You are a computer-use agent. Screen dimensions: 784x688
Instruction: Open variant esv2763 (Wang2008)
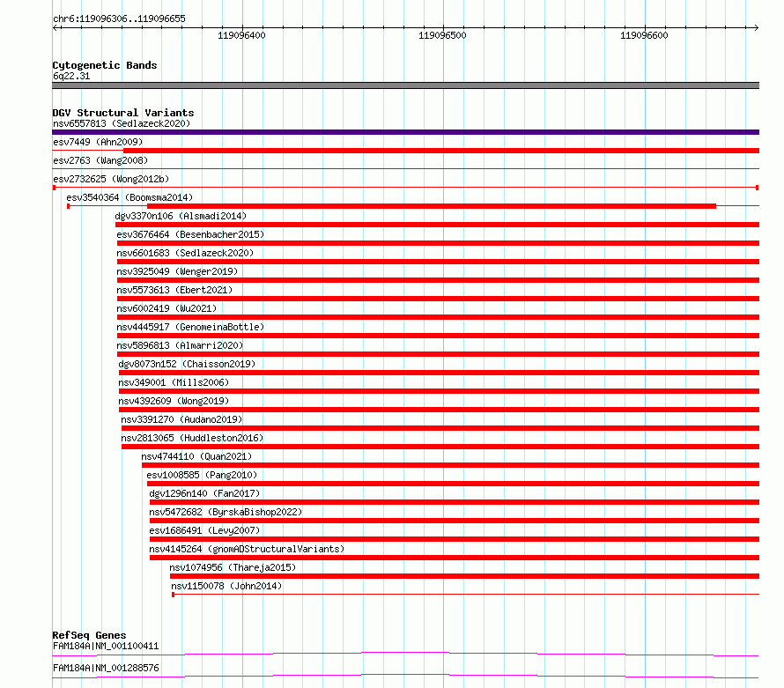[100, 160]
